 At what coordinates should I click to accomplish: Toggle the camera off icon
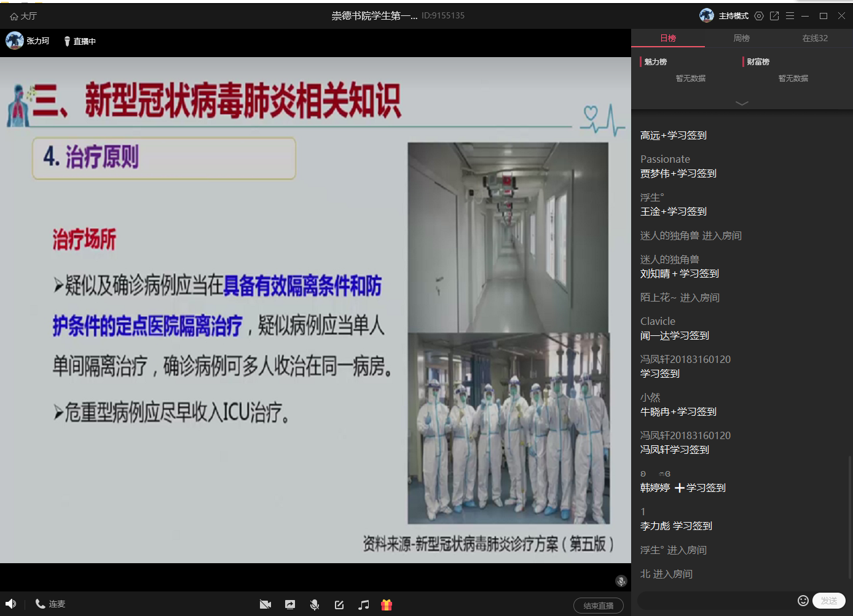pyautogui.click(x=265, y=604)
